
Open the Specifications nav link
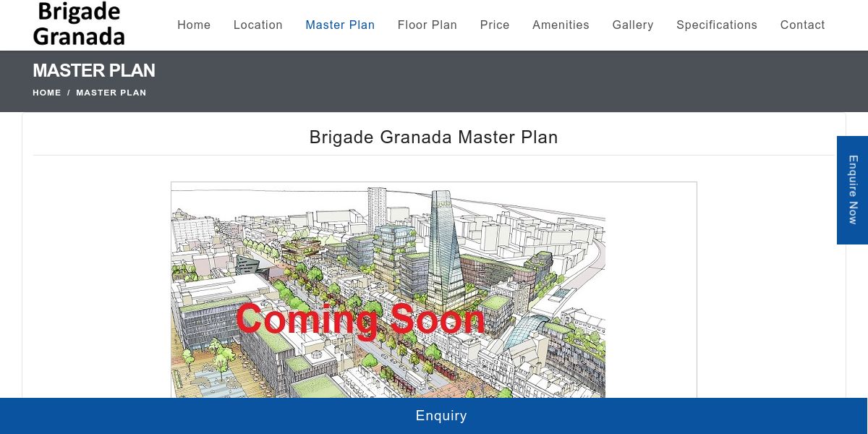[717, 25]
